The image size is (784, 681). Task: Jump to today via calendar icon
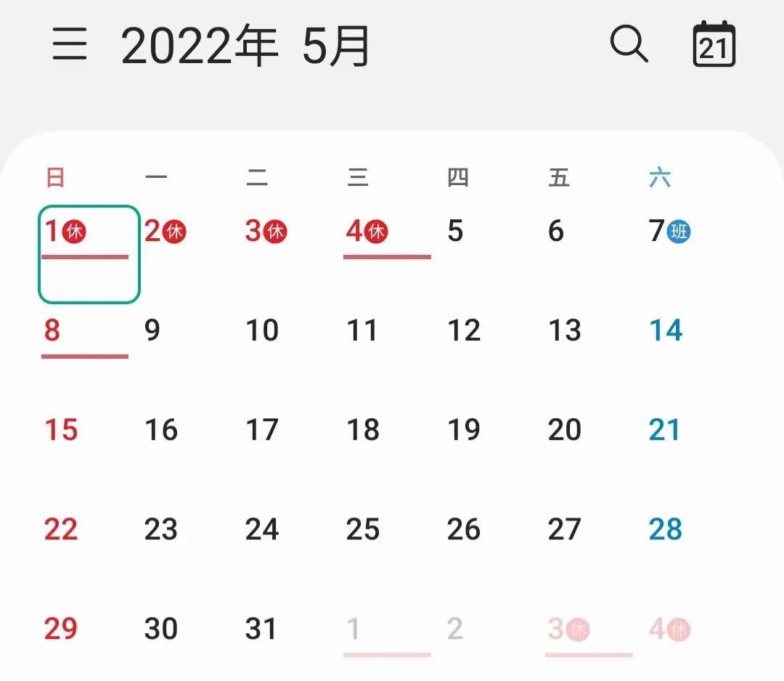click(x=714, y=45)
